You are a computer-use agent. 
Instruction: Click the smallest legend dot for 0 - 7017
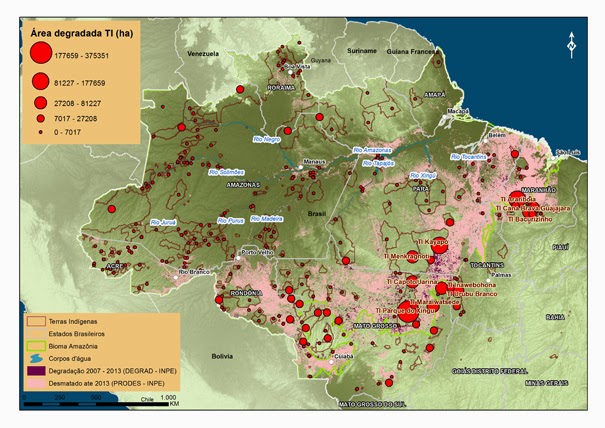click(41, 132)
